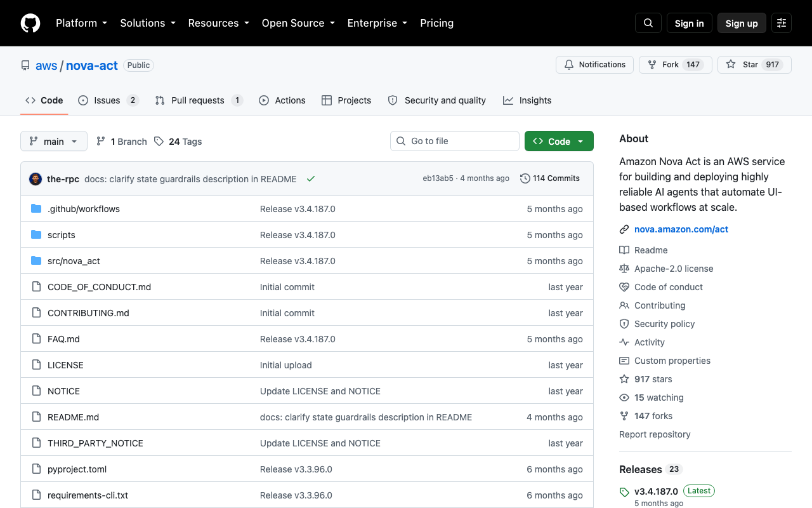The width and height of the screenshot is (812, 508).
Task: Switch to the Issues tab
Action: point(108,100)
